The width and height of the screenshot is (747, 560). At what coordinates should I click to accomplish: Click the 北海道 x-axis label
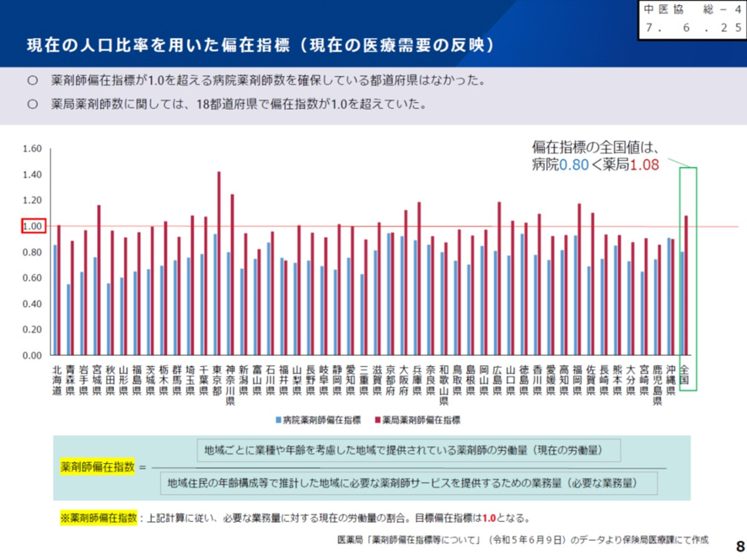pos(56,380)
